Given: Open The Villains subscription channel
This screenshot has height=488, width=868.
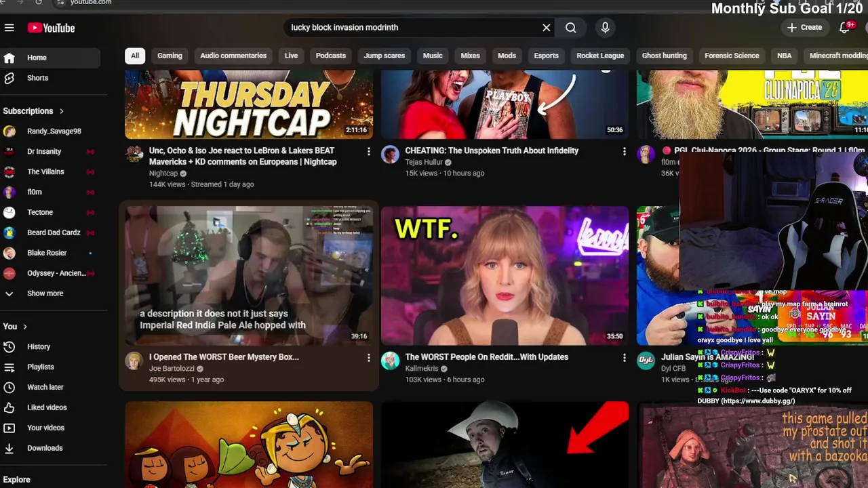Looking at the screenshot, I should click(x=50, y=171).
